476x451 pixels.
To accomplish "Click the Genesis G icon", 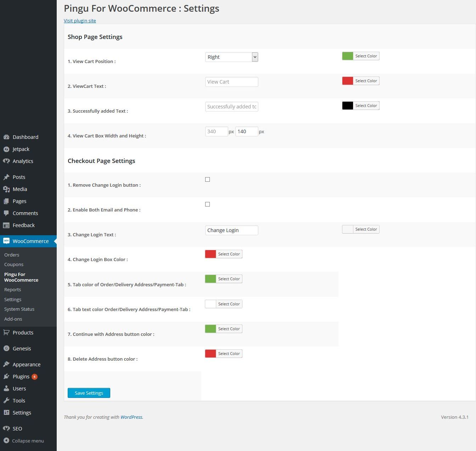I will [6, 349].
